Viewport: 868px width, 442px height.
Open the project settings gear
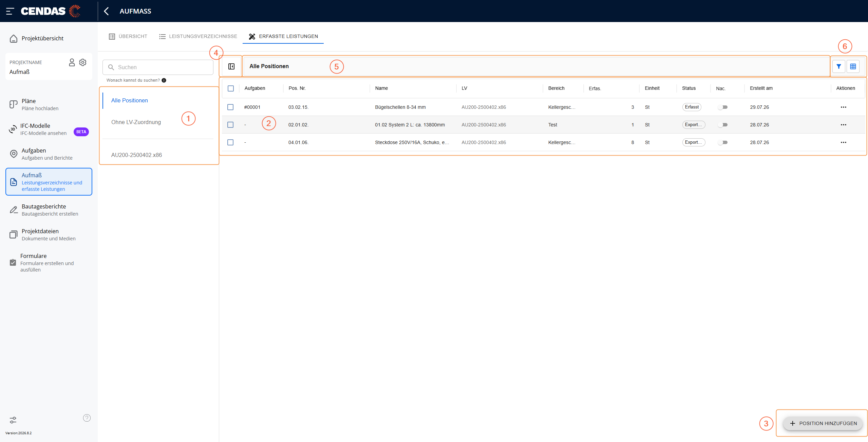coord(83,62)
